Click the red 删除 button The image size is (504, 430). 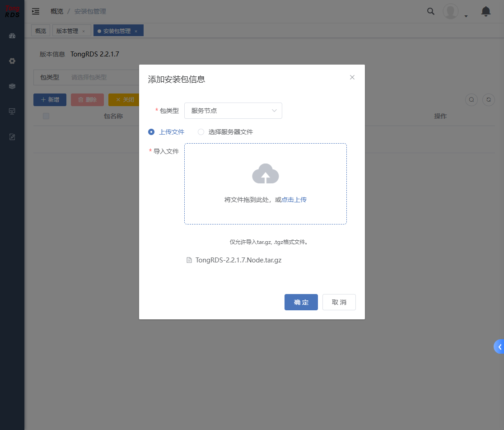click(x=88, y=100)
